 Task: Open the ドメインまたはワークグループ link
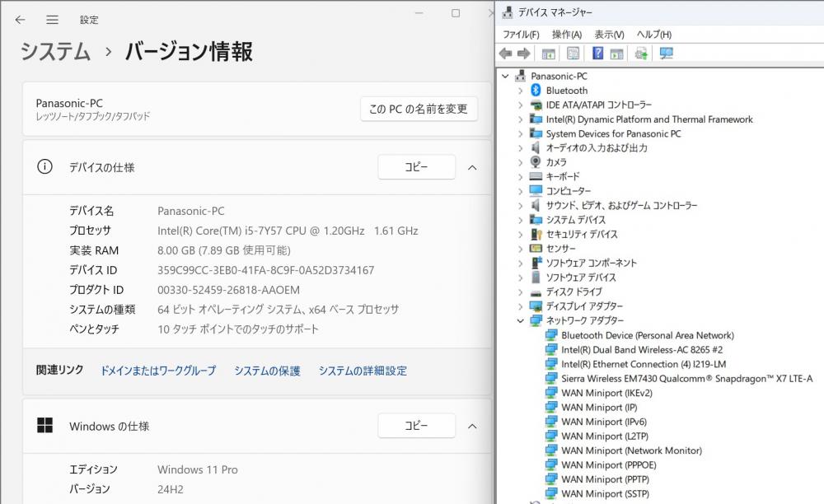tap(158, 371)
